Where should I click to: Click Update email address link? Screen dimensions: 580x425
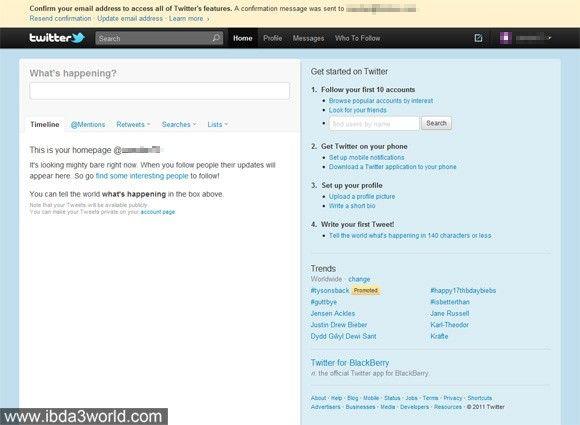130,18
